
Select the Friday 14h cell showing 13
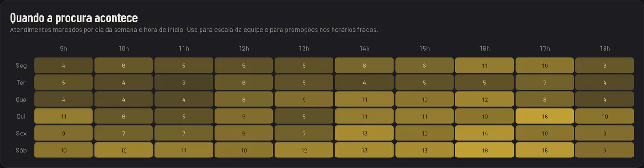[x=364, y=134]
